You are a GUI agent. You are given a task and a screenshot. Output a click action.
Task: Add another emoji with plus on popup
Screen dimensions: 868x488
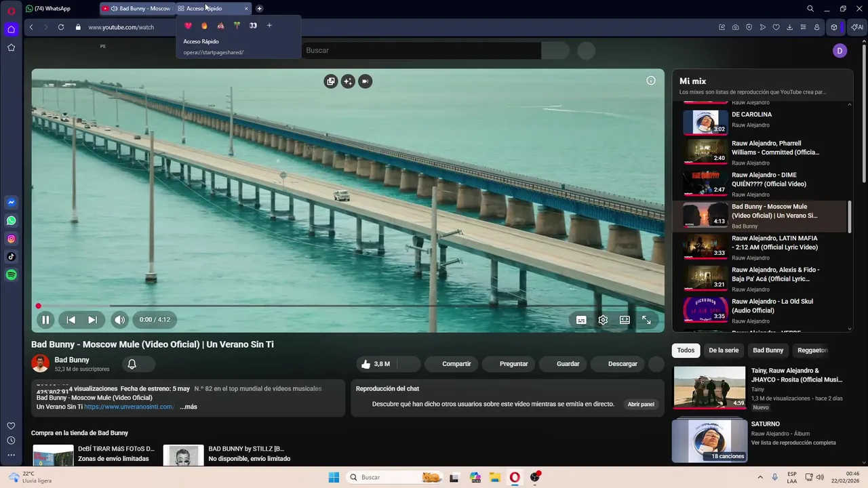click(x=269, y=26)
